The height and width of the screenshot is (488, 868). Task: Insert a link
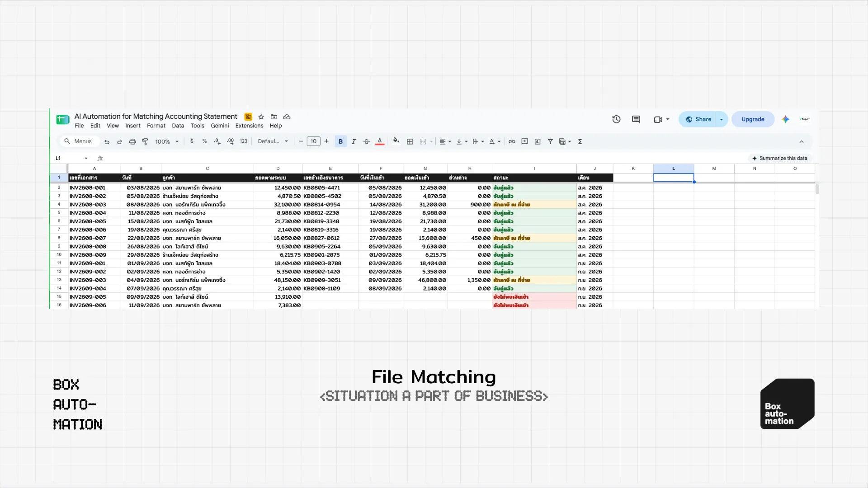(x=512, y=141)
